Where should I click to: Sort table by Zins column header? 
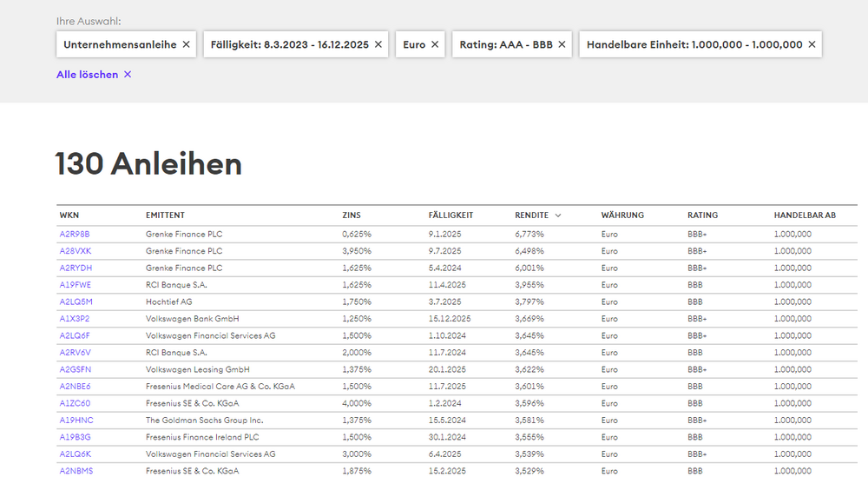(352, 215)
